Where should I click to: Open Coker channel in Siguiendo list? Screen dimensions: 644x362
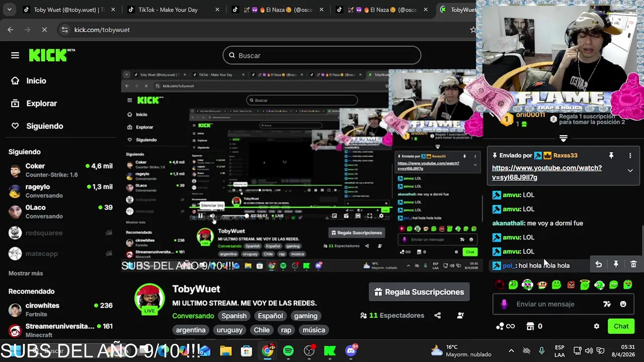(60, 170)
